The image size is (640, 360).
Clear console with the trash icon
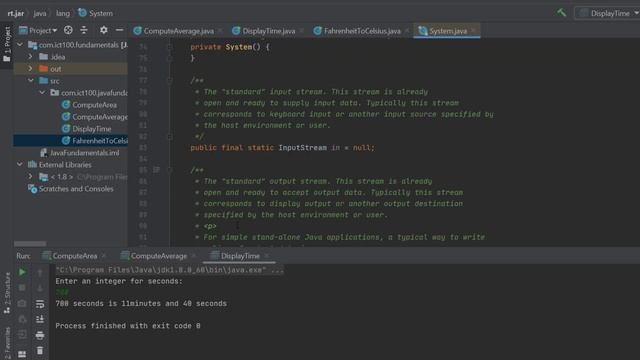coord(40,351)
